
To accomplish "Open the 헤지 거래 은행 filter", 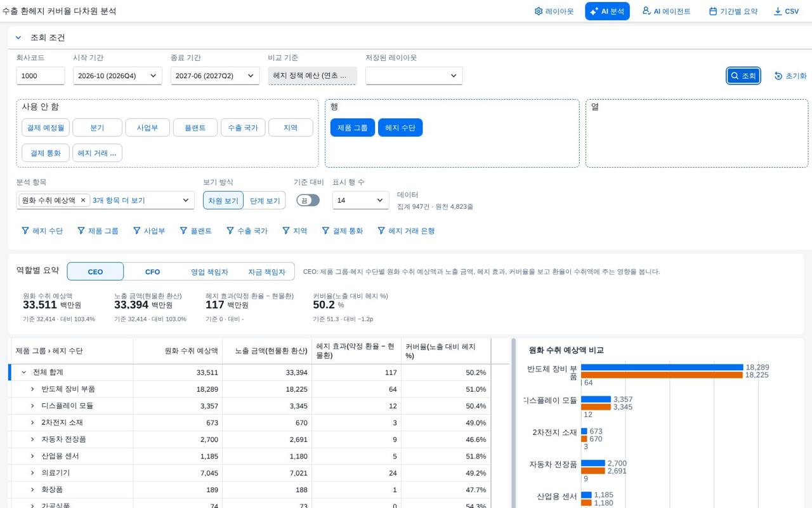I will click(406, 231).
